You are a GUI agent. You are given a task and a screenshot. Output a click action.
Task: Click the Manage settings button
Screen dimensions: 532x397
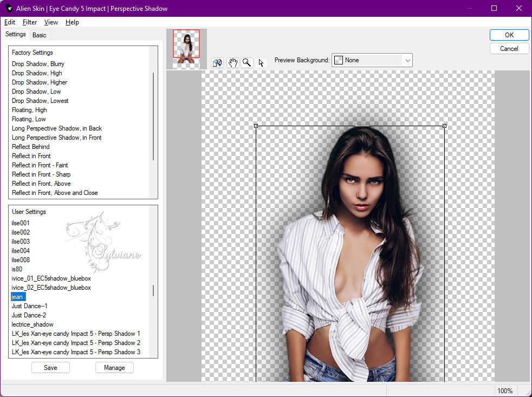114,367
